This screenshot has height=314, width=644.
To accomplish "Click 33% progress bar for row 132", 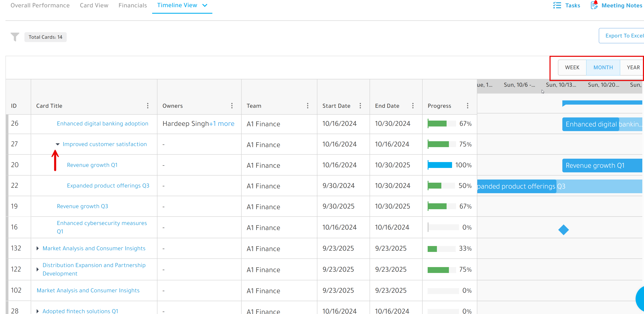I will click(x=442, y=249).
